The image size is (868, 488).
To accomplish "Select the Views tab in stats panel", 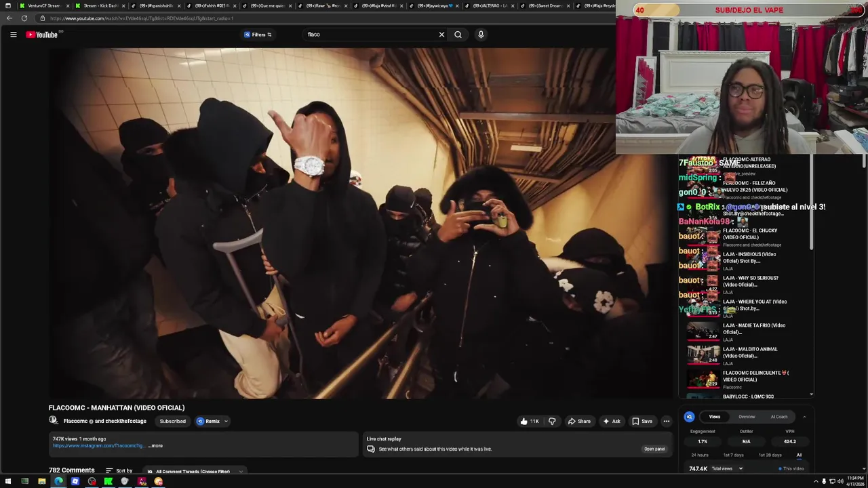I will pyautogui.click(x=714, y=417).
